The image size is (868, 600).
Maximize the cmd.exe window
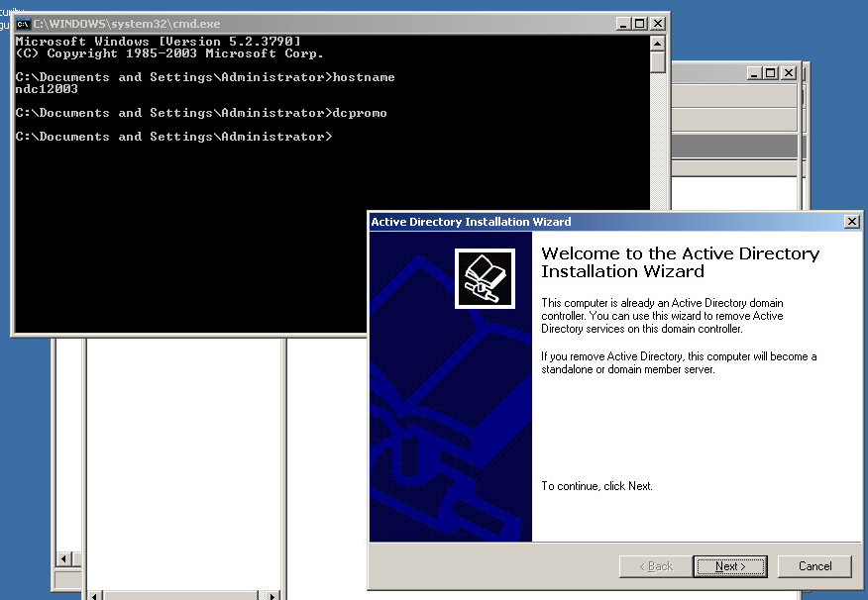[x=640, y=24]
